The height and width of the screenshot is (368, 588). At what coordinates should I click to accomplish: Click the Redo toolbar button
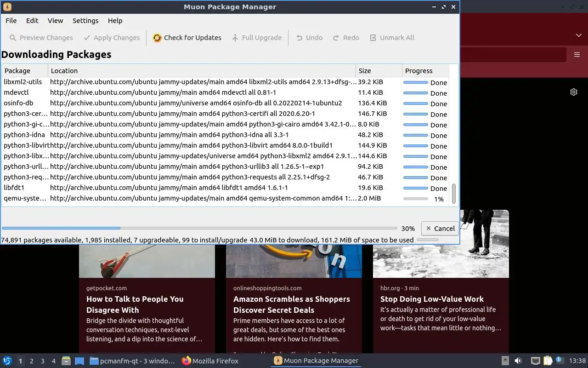[346, 38]
